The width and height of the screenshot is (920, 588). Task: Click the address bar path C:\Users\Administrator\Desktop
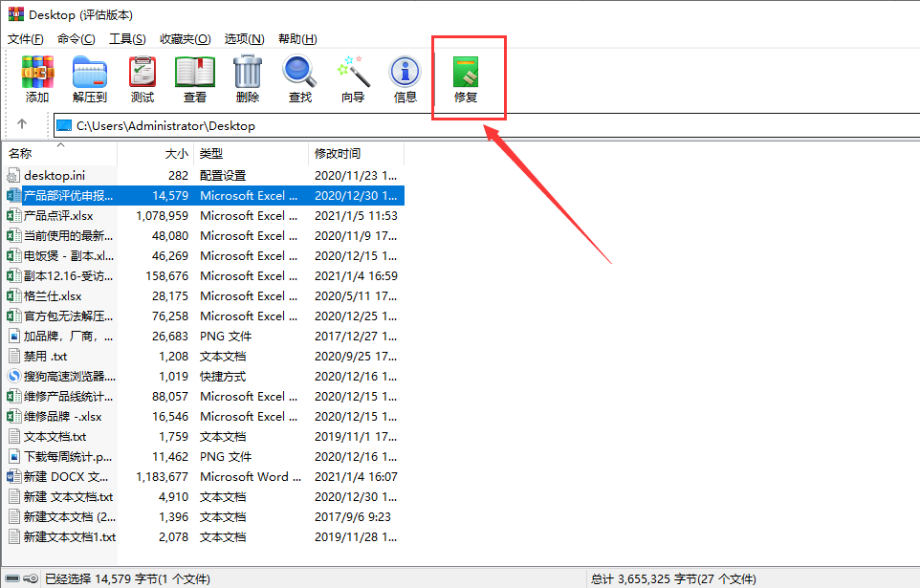(166, 125)
